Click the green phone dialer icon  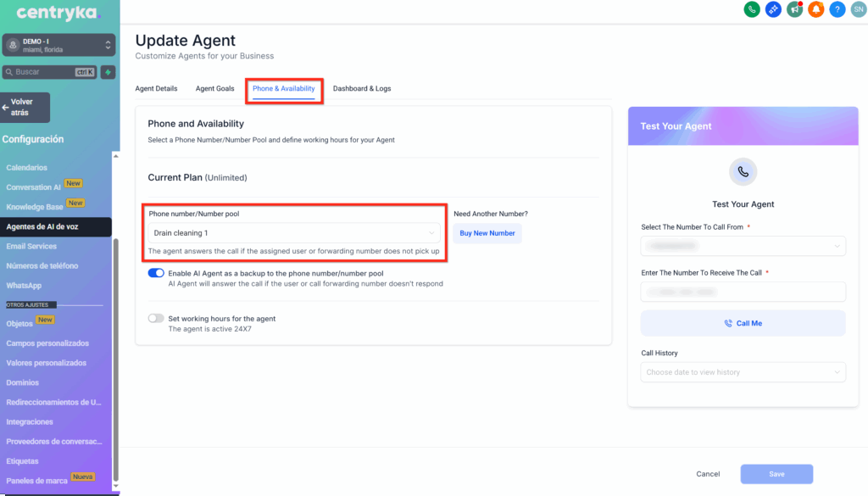pyautogui.click(x=751, y=9)
